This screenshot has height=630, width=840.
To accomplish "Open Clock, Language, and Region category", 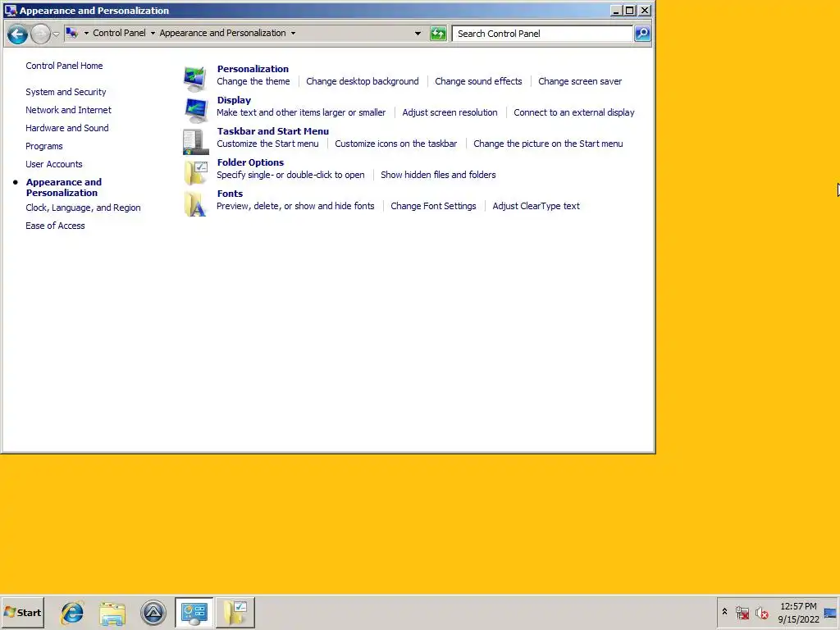I will [83, 208].
